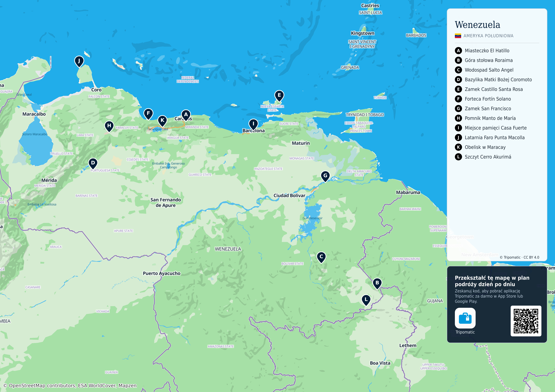Click the BARBADOS island label

[416, 35]
